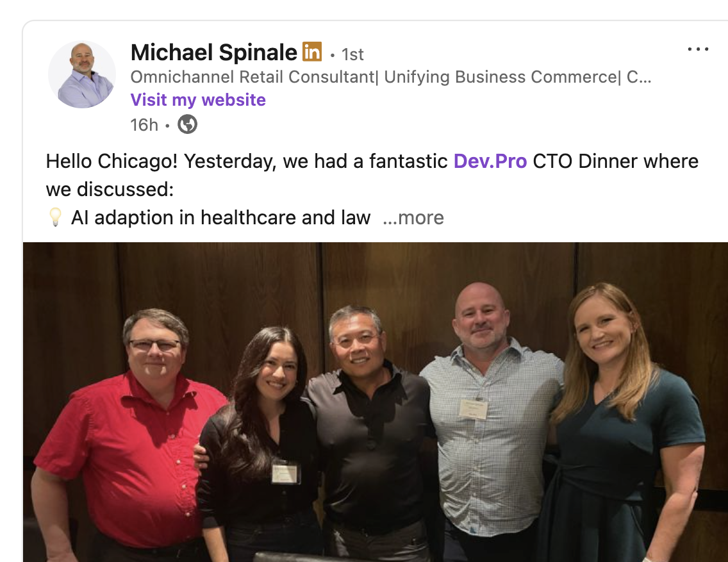Open the group dinner photo

[x=375, y=402]
